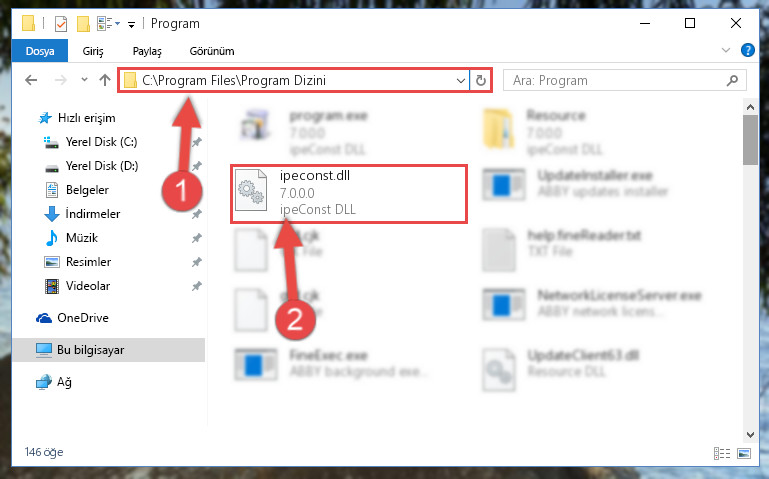
Task: Switch to large thumbnails view icon
Action: point(744,453)
